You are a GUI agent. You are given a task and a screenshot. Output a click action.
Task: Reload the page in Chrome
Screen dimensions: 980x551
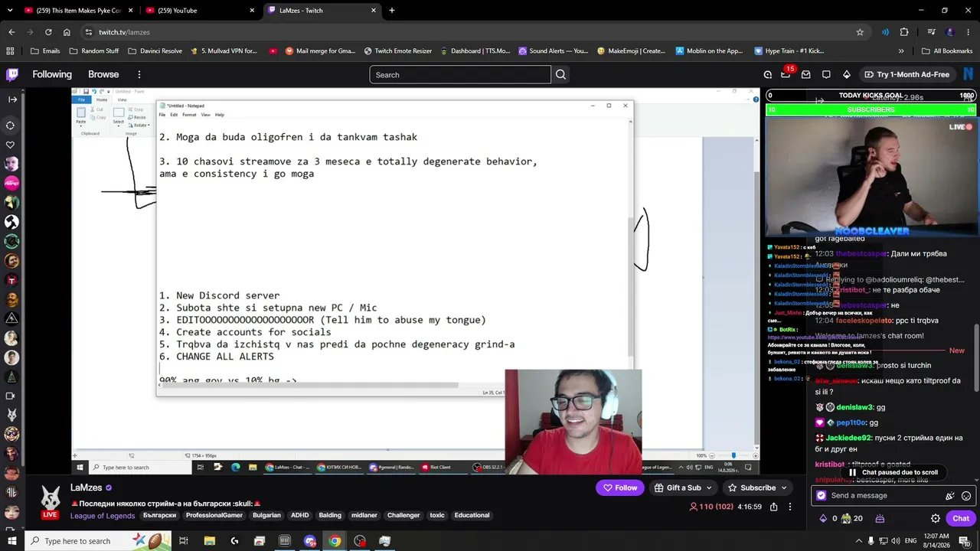coord(48,32)
